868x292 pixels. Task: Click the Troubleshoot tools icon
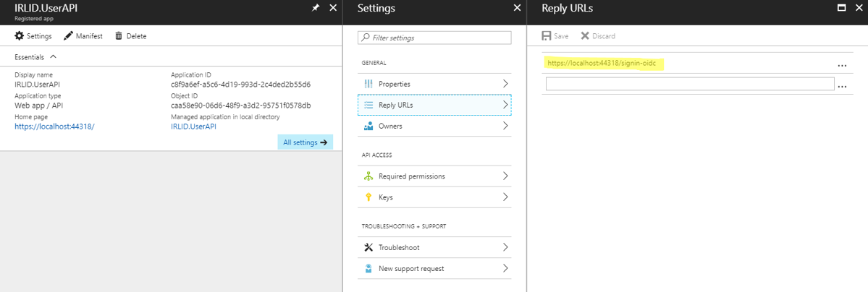368,247
